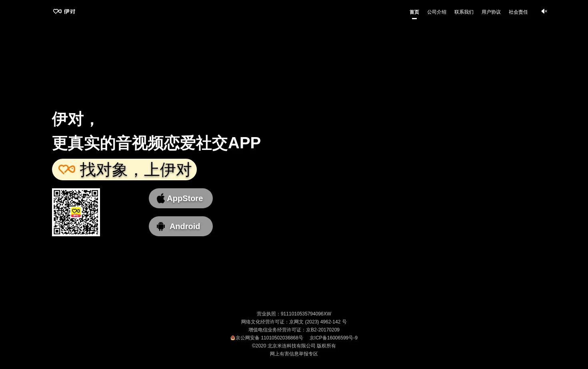This screenshot has width=588, height=369.
Task: Click the Android download button
Action: point(181,226)
